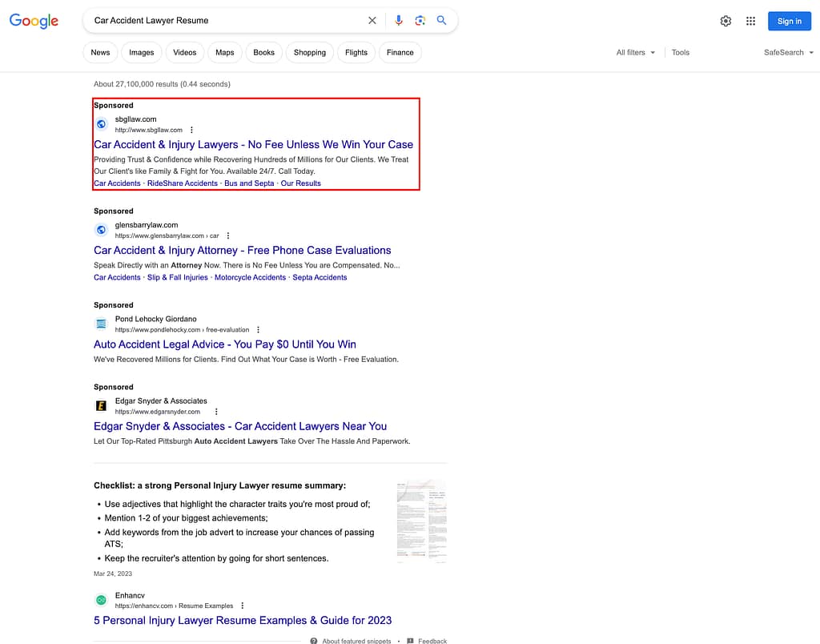Image resolution: width=820 pixels, height=644 pixels.
Task: Open three-dot menu for sbgllaw.com ad
Action: 191,130
